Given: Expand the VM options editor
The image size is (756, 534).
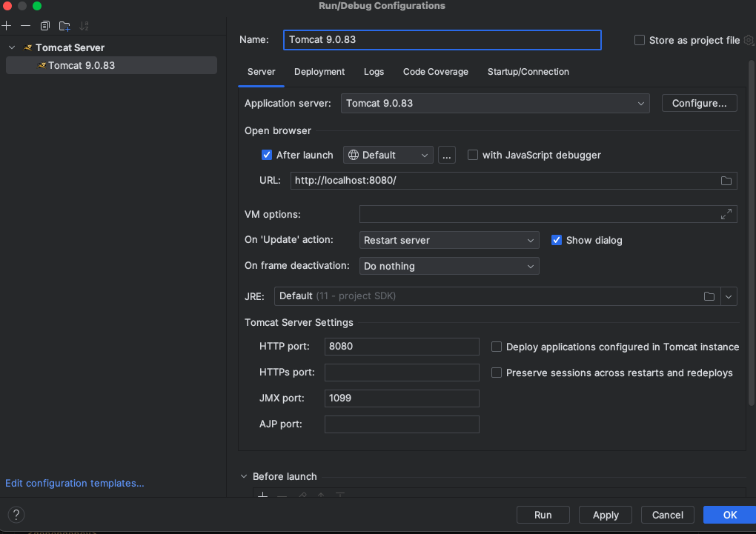Looking at the screenshot, I should click(x=726, y=214).
